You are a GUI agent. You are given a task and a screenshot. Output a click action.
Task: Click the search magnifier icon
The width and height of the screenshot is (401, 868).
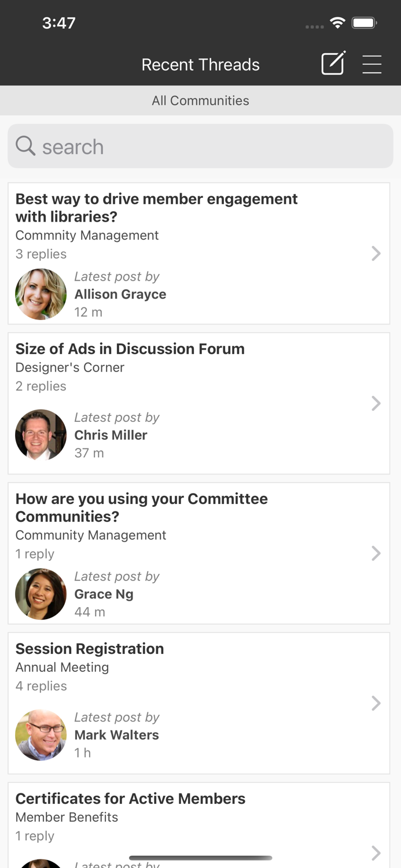pos(25,146)
